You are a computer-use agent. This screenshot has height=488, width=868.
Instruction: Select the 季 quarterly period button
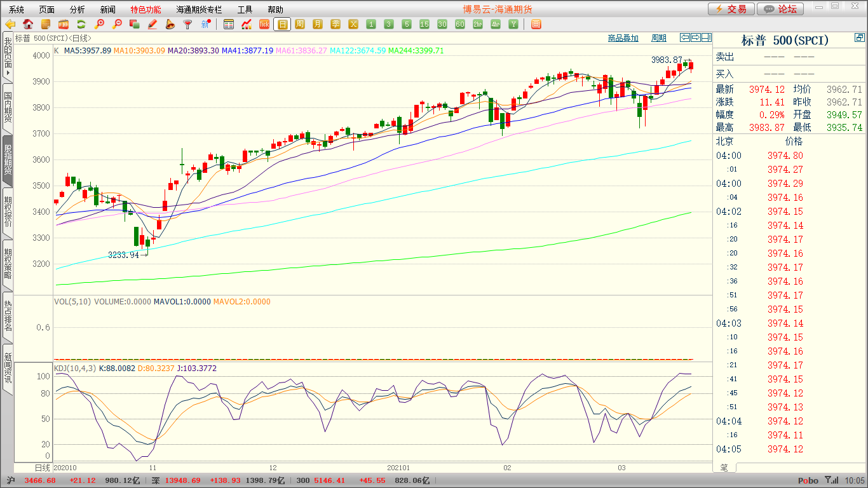click(336, 24)
